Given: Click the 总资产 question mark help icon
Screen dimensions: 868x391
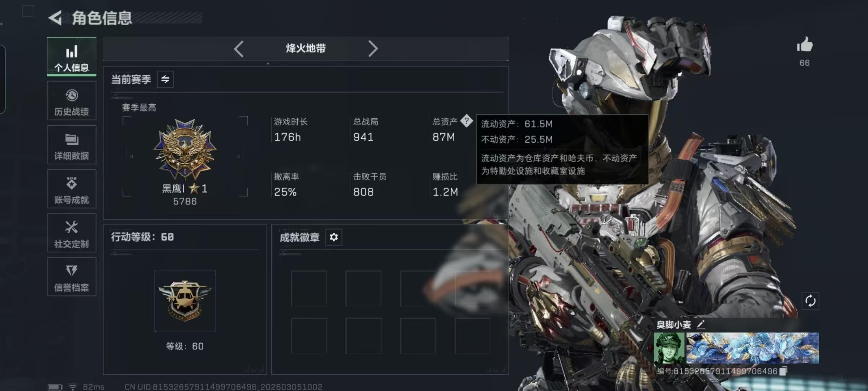Looking at the screenshot, I should pos(467,121).
